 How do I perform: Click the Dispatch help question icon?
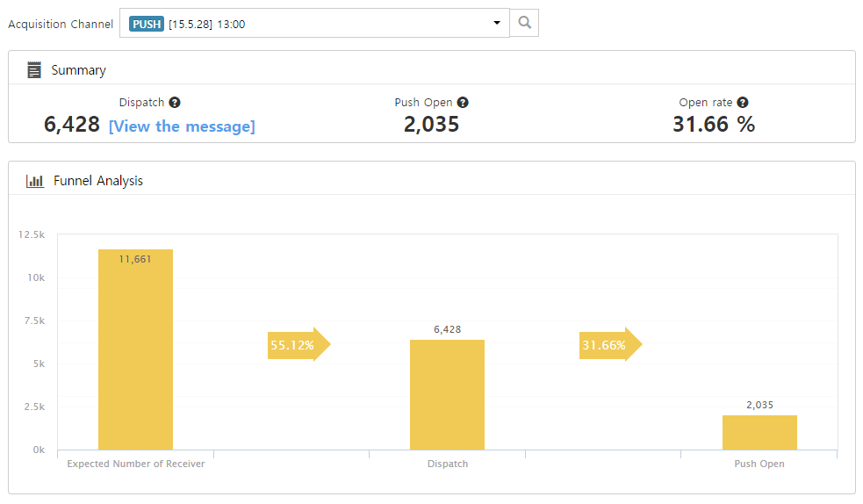point(175,103)
